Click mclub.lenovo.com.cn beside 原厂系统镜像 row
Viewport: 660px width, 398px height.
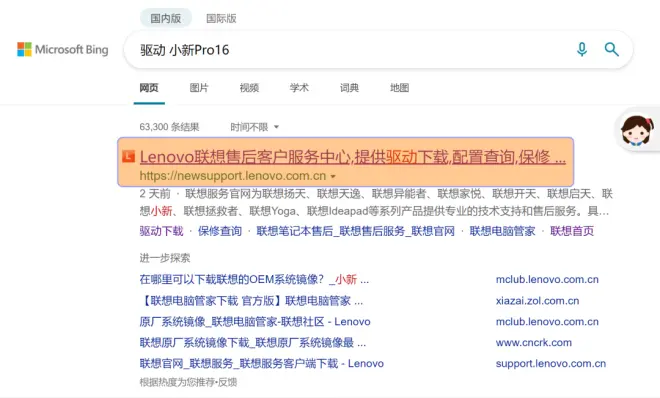[x=547, y=321]
